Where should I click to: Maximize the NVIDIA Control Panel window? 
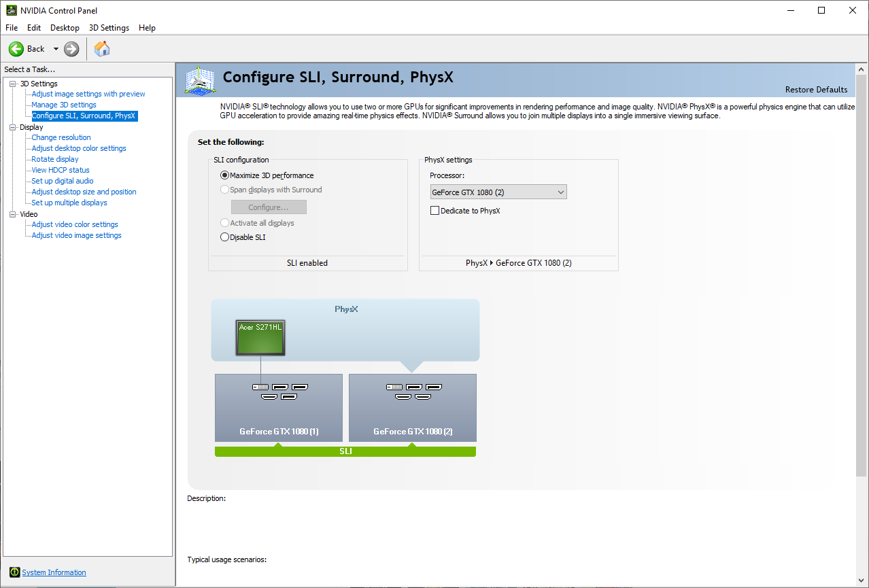click(x=821, y=10)
